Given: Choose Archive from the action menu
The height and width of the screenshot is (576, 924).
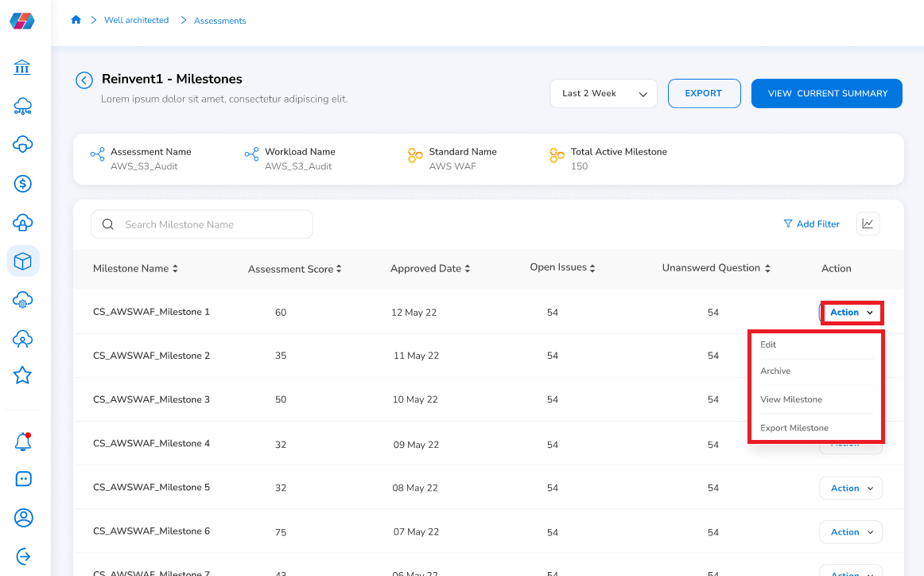Looking at the screenshot, I should pos(775,371).
